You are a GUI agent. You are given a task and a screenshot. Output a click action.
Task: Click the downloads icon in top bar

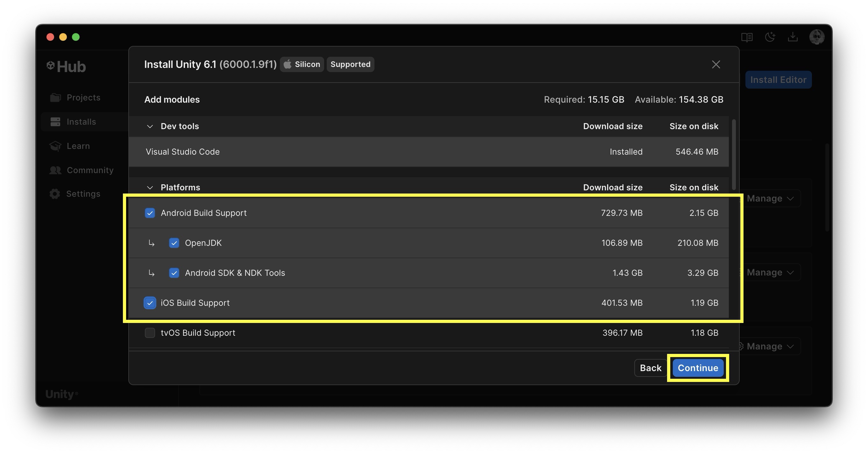click(793, 37)
